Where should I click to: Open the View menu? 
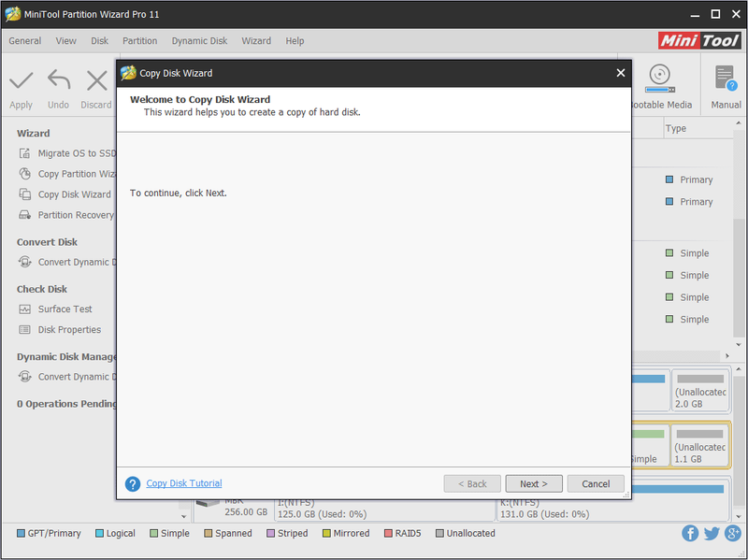[x=65, y=41]
